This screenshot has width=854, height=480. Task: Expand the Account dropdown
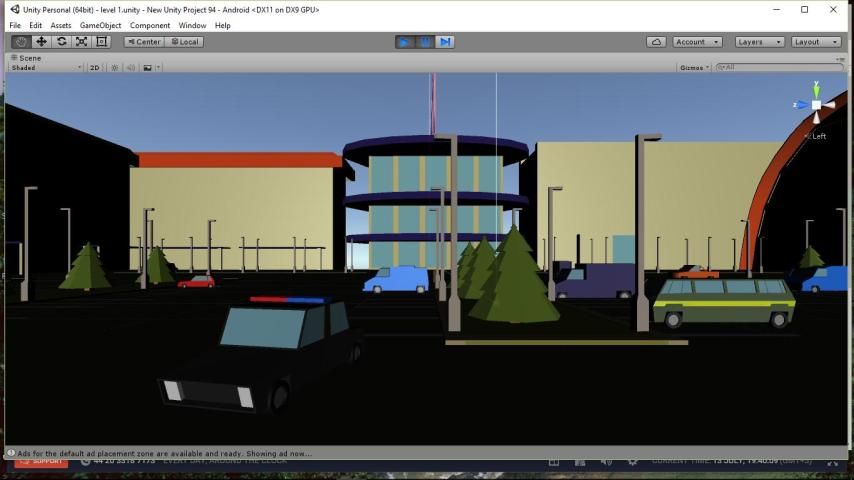[x=697, y=42]
